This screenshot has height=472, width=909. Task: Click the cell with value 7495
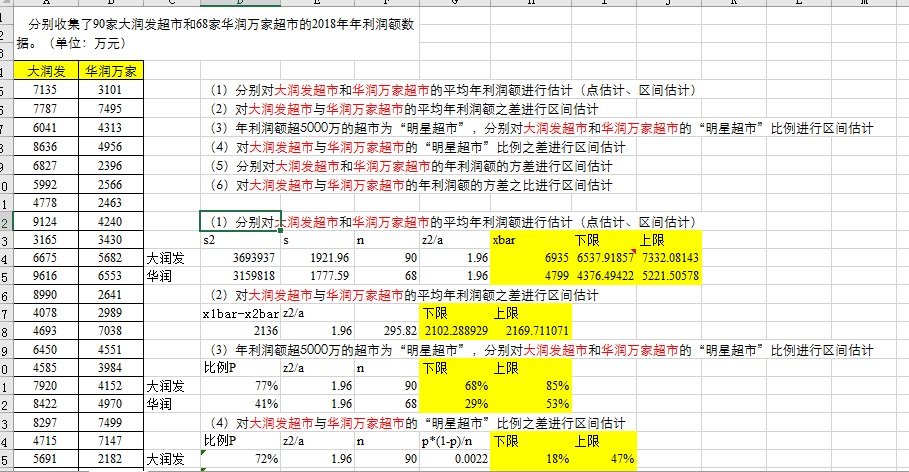point(111,109)
